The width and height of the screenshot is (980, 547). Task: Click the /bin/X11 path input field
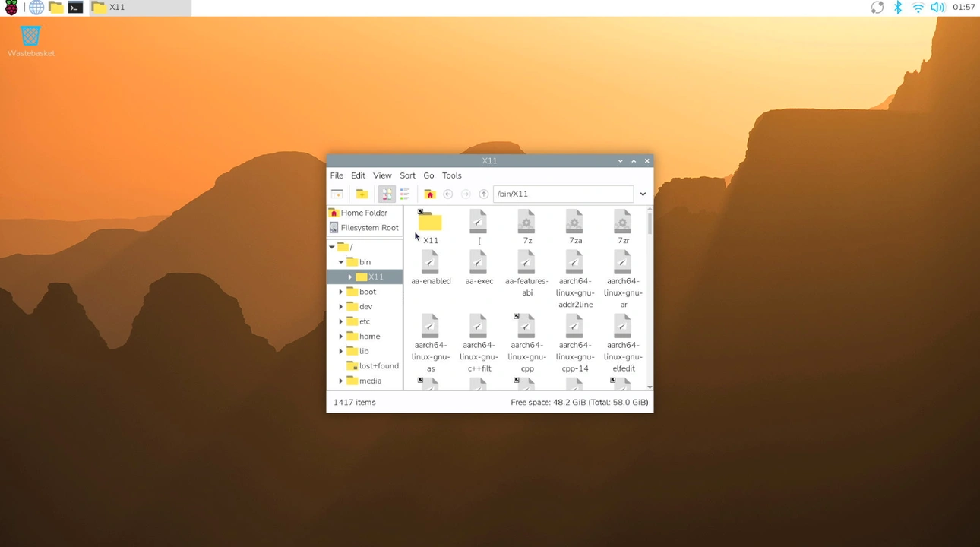point(562,194)
